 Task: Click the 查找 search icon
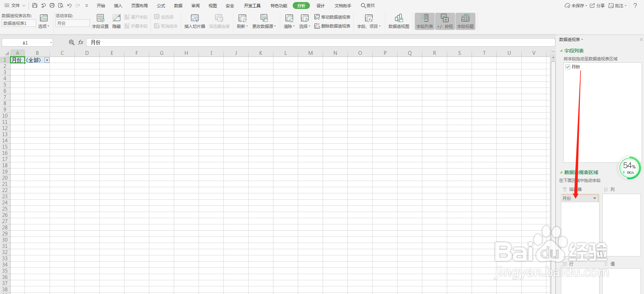coord(363,6)
